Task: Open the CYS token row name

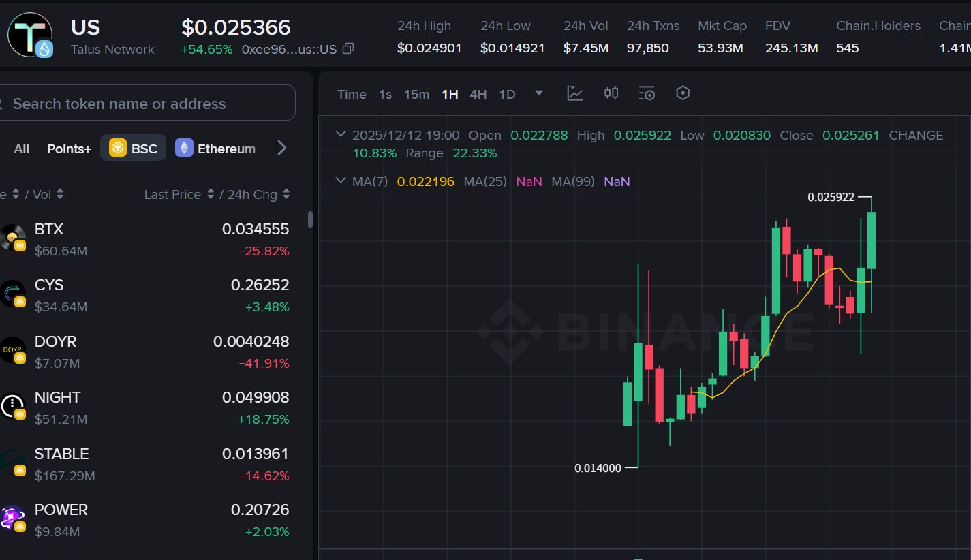Action: 49,285
